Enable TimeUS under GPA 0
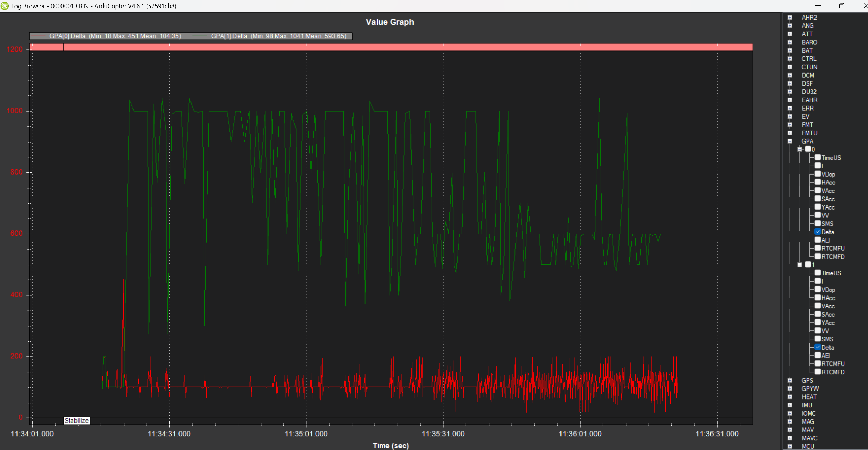The image size is (868, 450). (x=818, y=158)
